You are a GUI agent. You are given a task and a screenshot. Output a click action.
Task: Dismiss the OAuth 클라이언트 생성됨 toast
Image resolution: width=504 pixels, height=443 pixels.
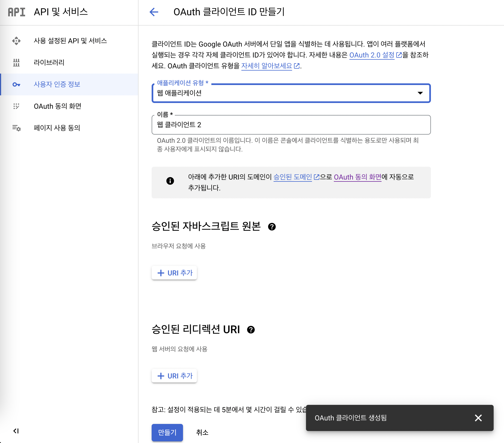tap(478, 418)
